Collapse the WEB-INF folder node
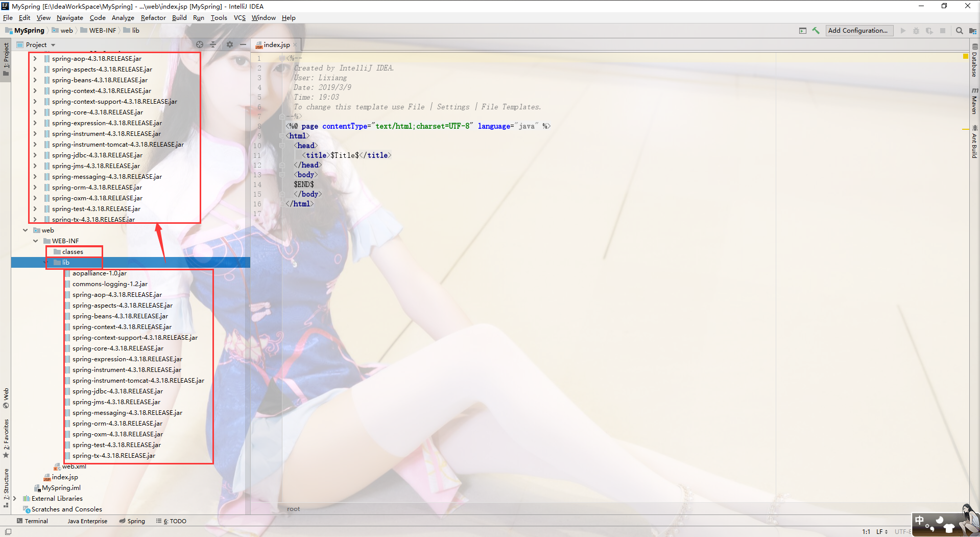This screenshot has height=537, width=980. point(35,241)
